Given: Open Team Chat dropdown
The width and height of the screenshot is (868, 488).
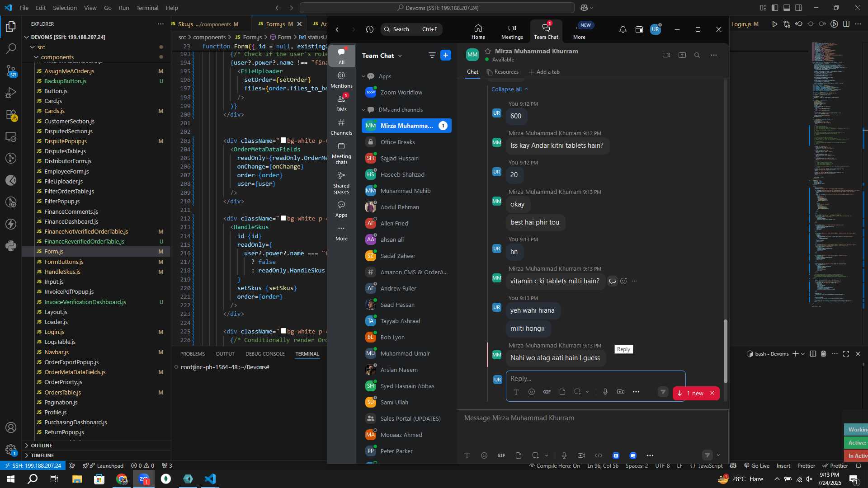Looking at the screenshot, I should tap(382, 56).
